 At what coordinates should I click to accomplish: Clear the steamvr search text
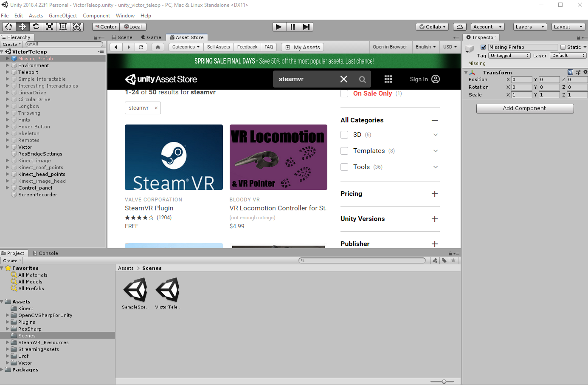point(344,79)
